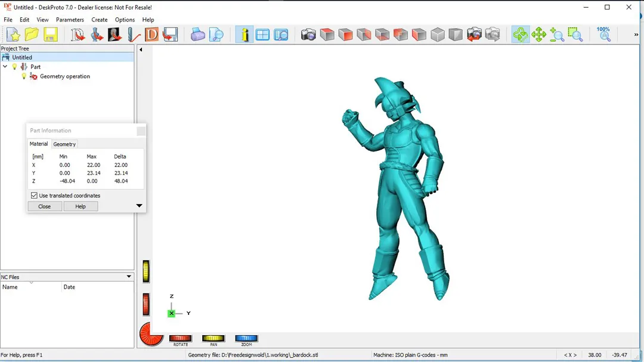Open a project with the yellow folder icon
Viewport: 644px width, 362px height.
coord(32,35)
